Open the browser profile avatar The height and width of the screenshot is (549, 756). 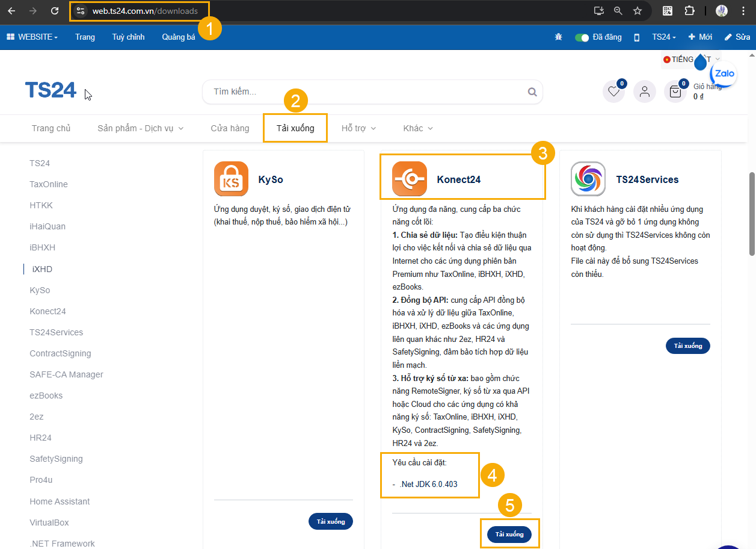[x=722, y=11]
